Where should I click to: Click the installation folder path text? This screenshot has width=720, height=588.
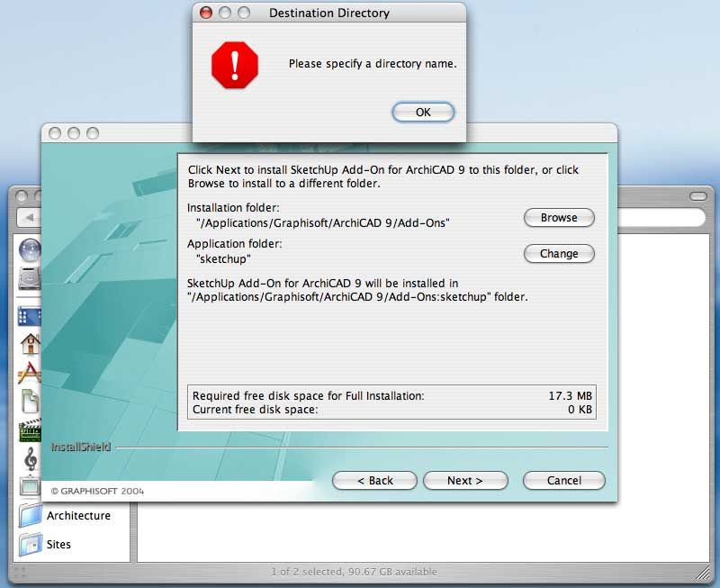(322, 223)
